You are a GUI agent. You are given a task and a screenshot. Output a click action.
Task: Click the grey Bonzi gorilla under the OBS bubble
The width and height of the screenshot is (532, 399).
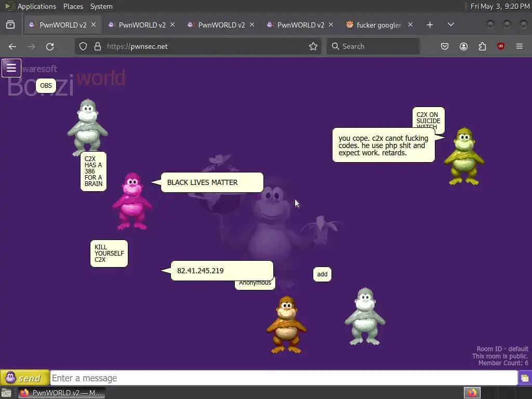(87, 127)
